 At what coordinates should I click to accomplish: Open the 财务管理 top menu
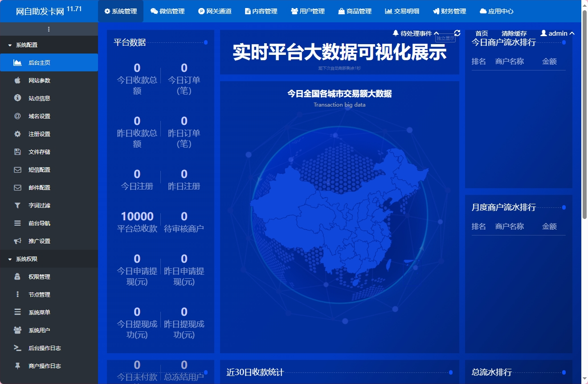pos(449,11)
